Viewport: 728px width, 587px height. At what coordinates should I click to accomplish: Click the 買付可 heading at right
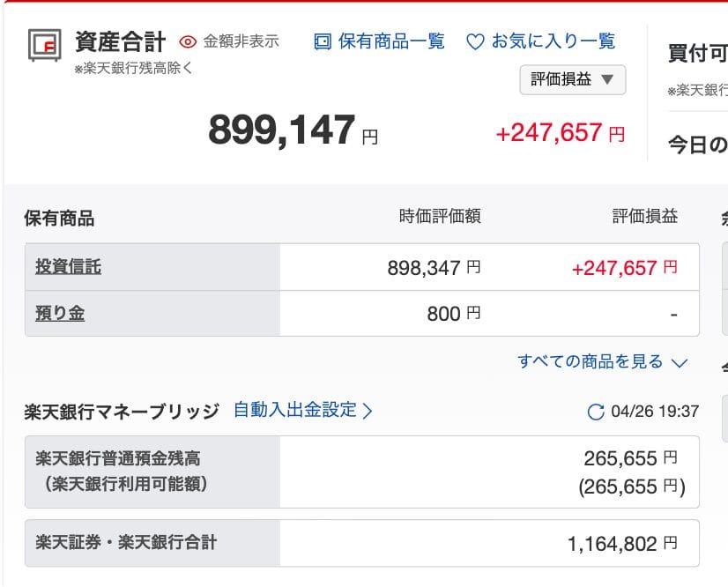[697, 53]
